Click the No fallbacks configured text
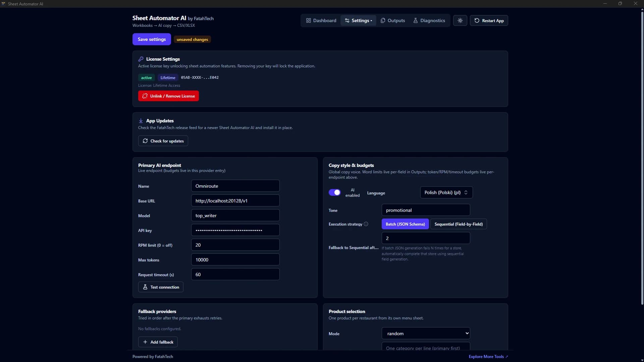644x362 pixels. click(x=160, y=329)
